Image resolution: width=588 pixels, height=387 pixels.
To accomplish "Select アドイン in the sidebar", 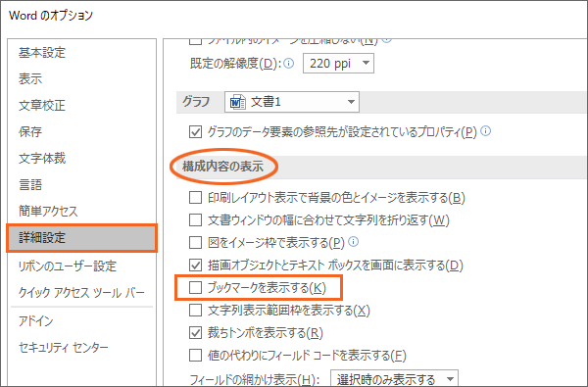I will (36, 321).
